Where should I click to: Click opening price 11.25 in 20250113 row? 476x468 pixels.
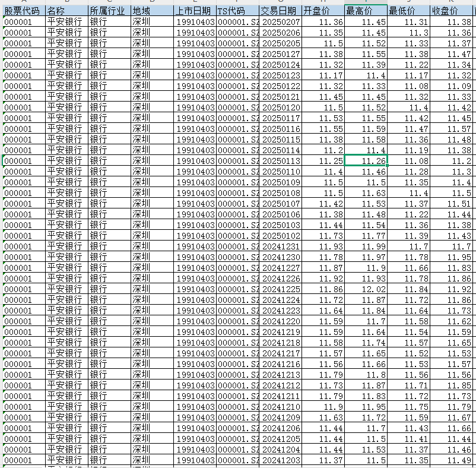pos(323,161)
